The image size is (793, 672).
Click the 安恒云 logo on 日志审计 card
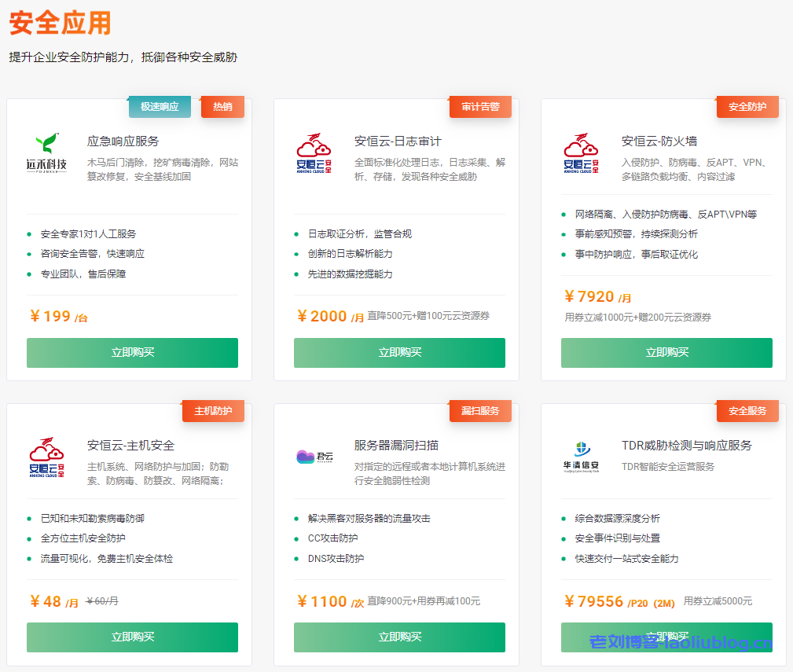coord(314,152)
